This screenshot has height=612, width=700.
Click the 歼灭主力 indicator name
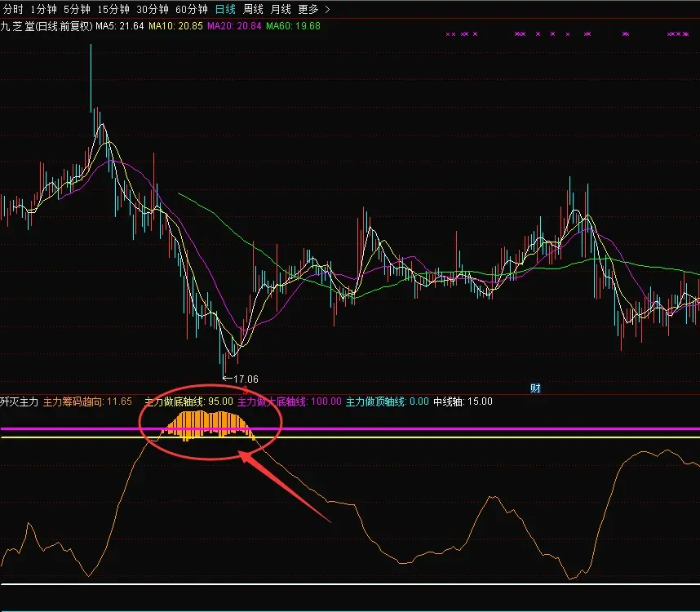pyautogui.click(x=20, y=401)
